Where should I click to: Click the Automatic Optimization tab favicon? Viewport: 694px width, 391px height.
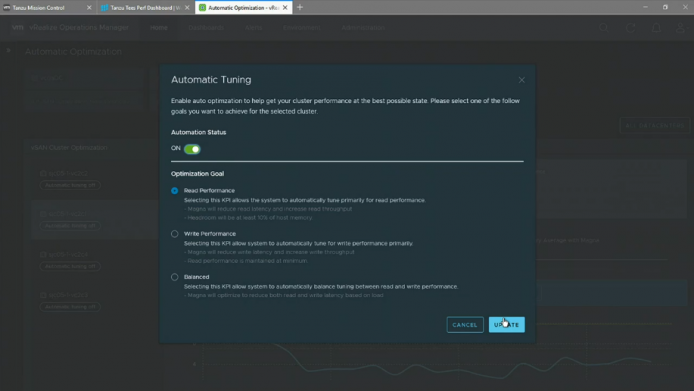pos(202,8)
